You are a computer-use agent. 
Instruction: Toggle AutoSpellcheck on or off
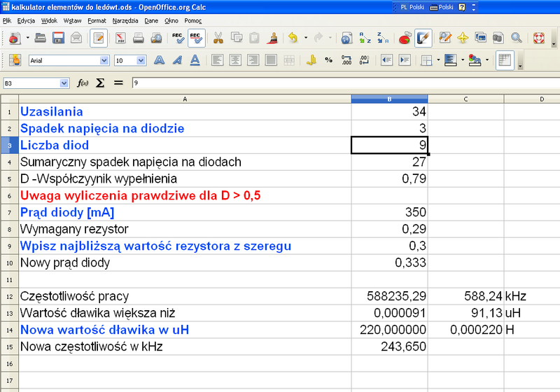point(197,38)
